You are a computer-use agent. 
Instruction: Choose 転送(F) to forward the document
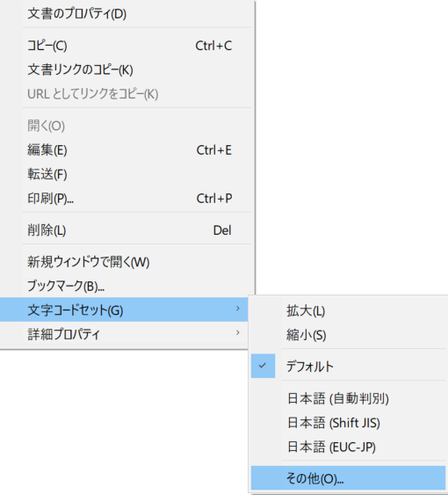coord(126,174)
